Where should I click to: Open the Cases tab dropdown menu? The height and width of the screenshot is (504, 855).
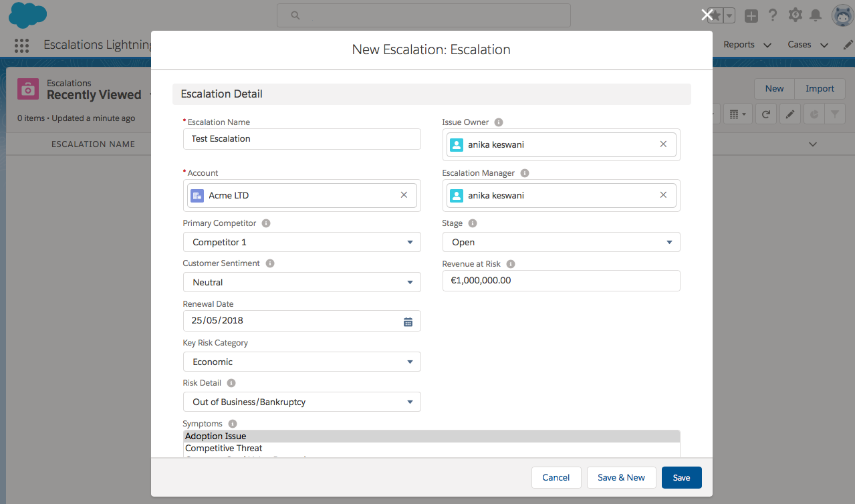click(824, 45)
